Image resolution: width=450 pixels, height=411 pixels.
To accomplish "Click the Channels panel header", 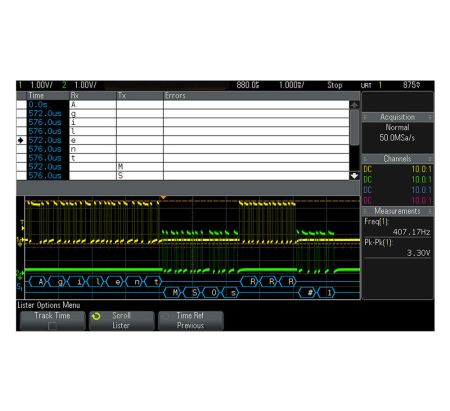I will 397,159.
